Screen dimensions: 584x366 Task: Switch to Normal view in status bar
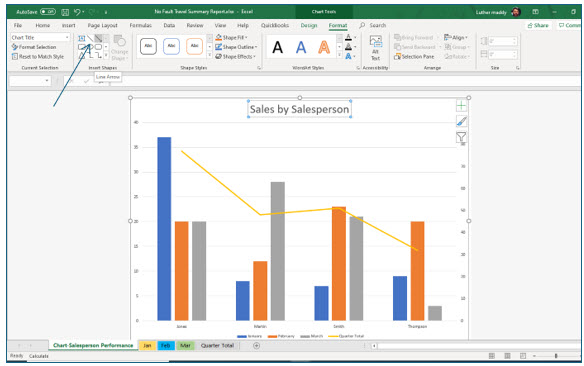coord(492,356)
